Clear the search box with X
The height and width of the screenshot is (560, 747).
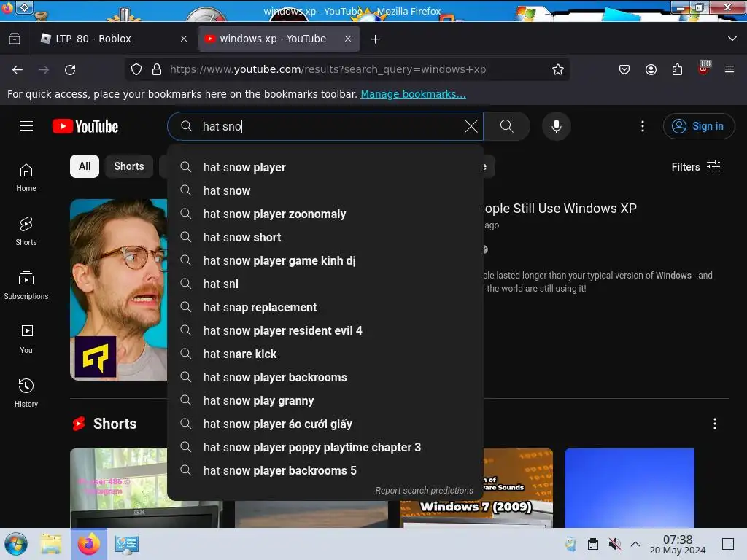pyautogui.click(x=471, y=126)
